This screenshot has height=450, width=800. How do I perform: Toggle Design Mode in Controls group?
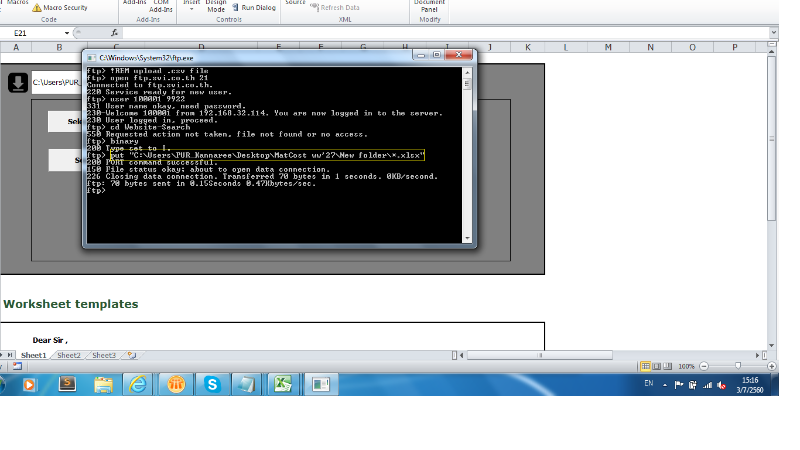click(216, 6)
